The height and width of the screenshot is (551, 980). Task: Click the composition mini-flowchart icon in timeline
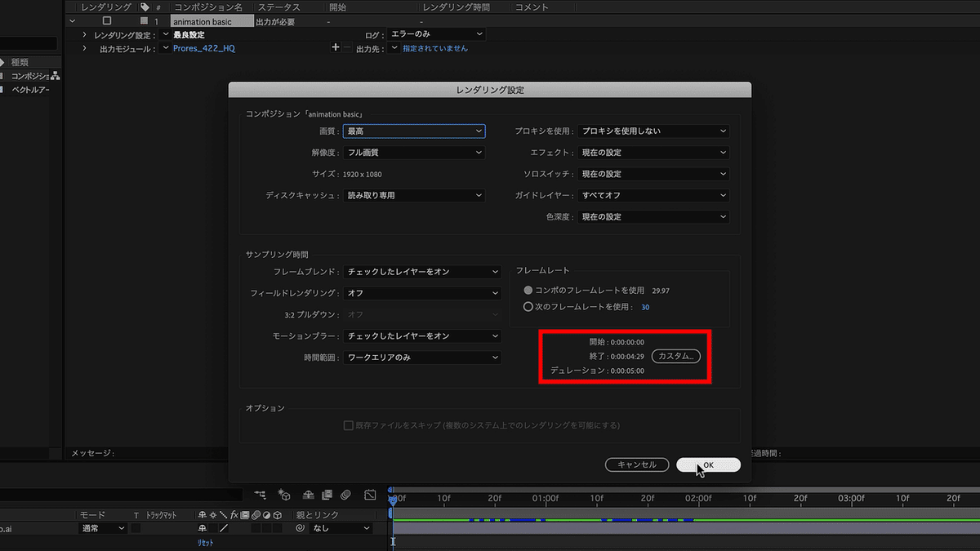tap(260, 495)
